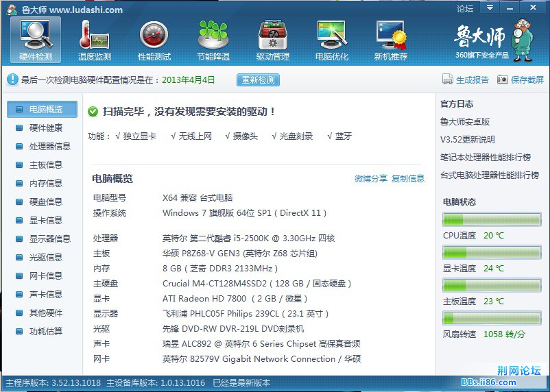Open 显卡信息 in the sidebar list
This screenshot has width=550, height=392.
(45, 220)
